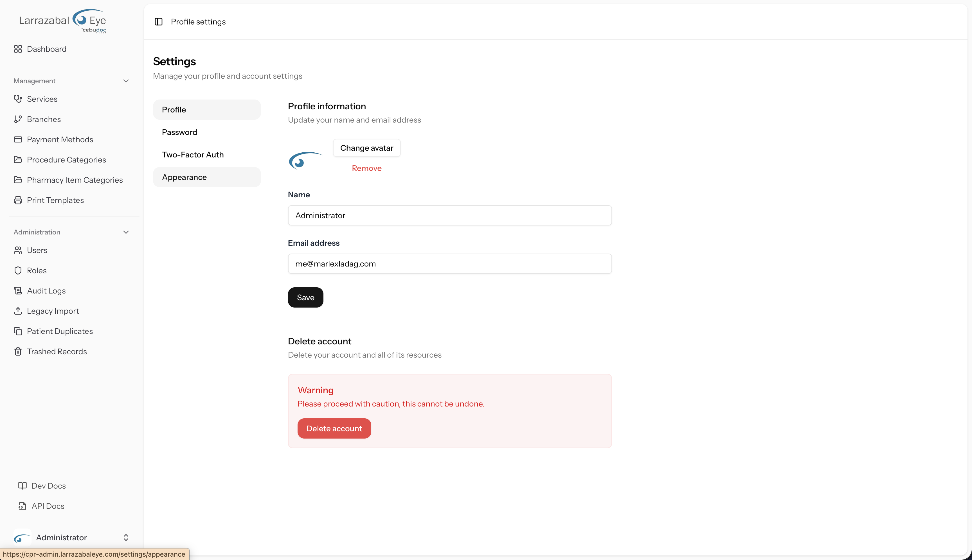Viewport: 972px width, 560px height.
Task: Click the Administrator avatar in the sidebar footer
Action: (22, 538)
